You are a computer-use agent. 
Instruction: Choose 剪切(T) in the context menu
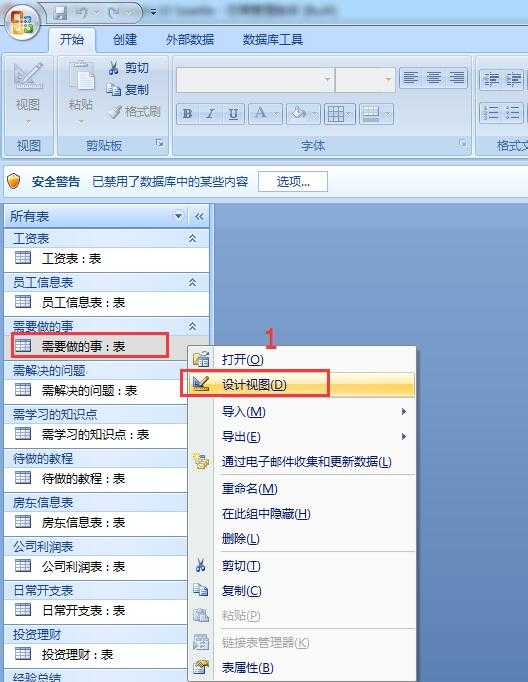(x=302, y=565)
